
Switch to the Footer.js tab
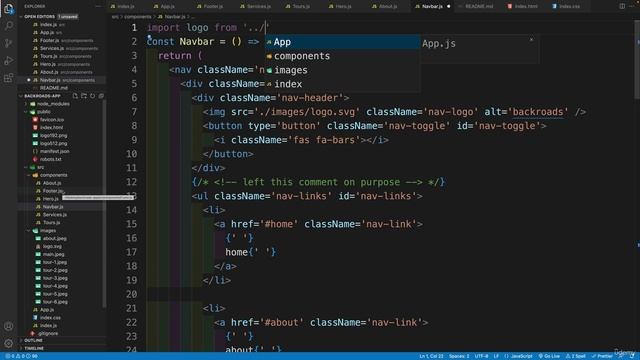tap(213, 7)
